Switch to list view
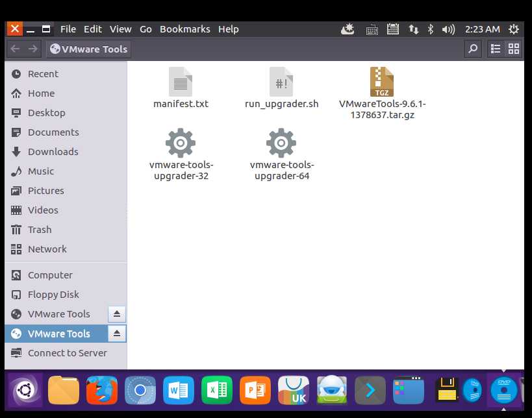 click(496, 49)
